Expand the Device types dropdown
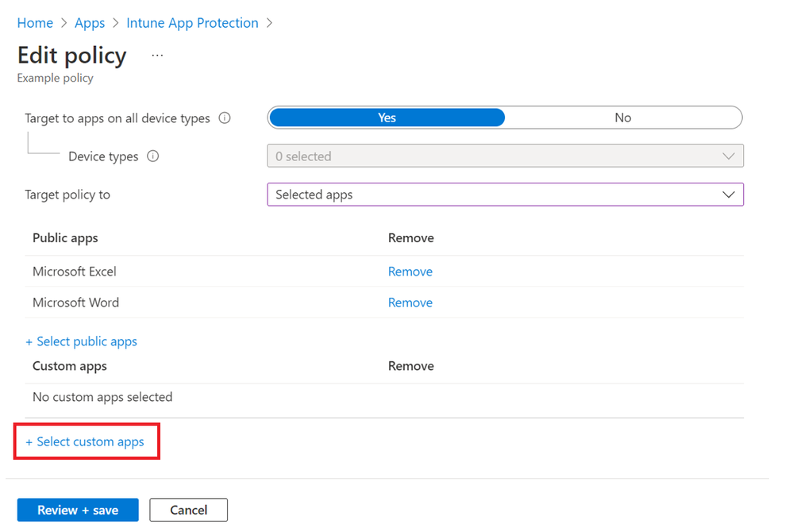This screenshot has height=532, width=793. tap(505, 156)
